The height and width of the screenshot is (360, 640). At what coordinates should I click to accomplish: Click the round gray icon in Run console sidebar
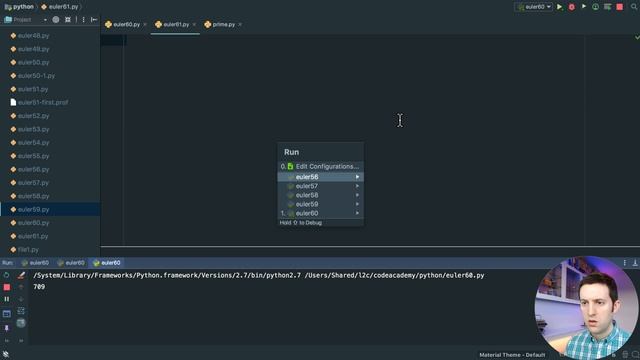click(x=21, y=323)
